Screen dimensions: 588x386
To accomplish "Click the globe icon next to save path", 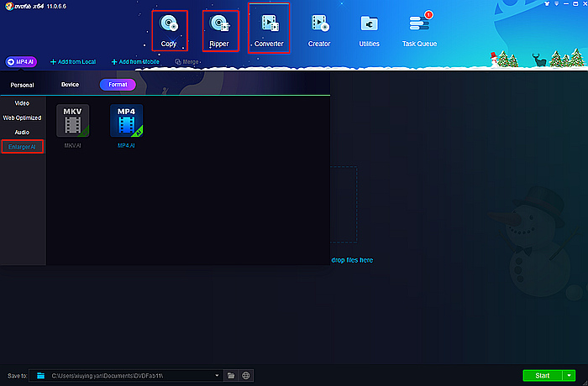I will [246, 375].
